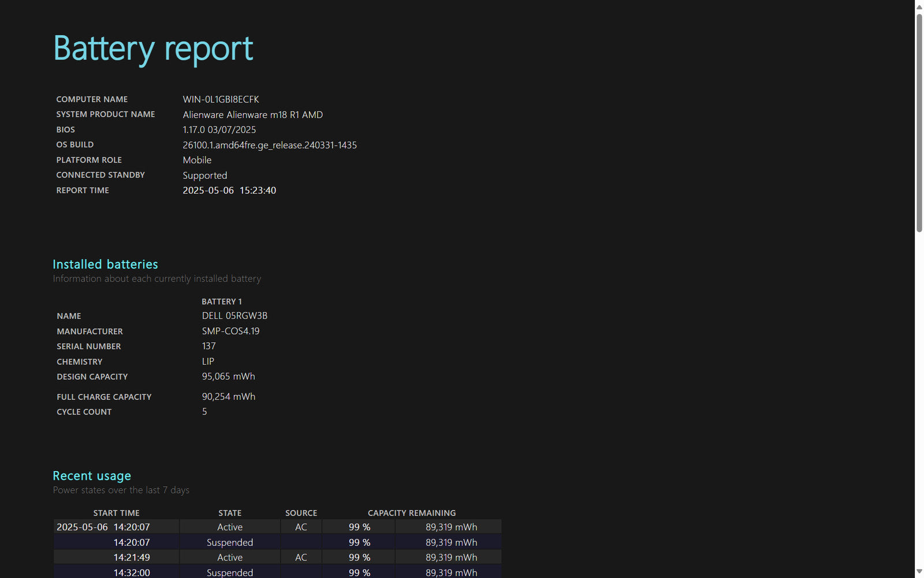
Task: Click 'Power states over the last 7 days' subtitle
Action: point(121,490)
